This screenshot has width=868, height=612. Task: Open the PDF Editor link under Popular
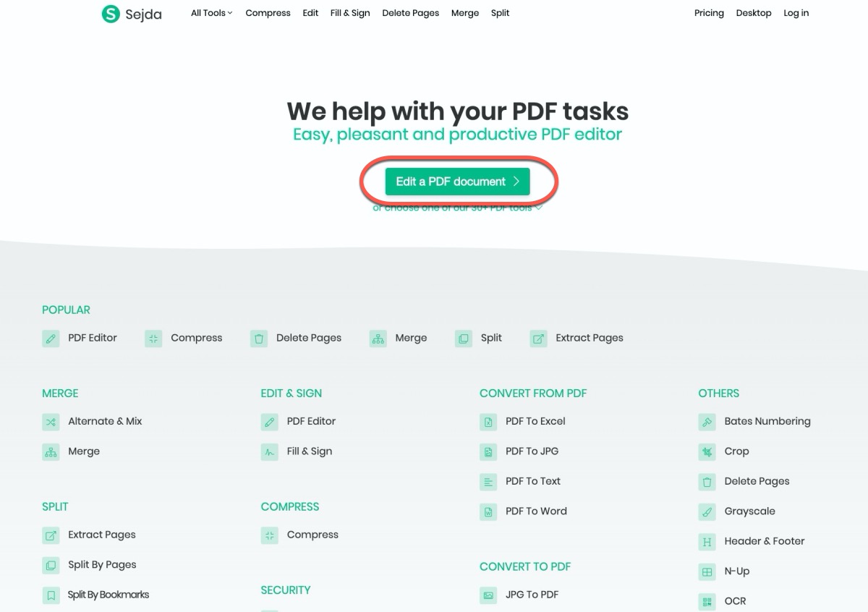93,338
